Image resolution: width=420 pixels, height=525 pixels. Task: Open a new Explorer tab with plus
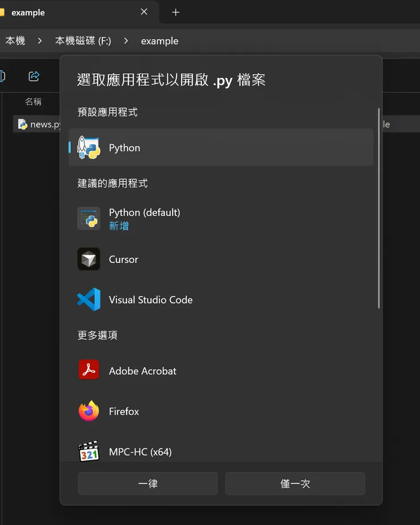[175, 13]
